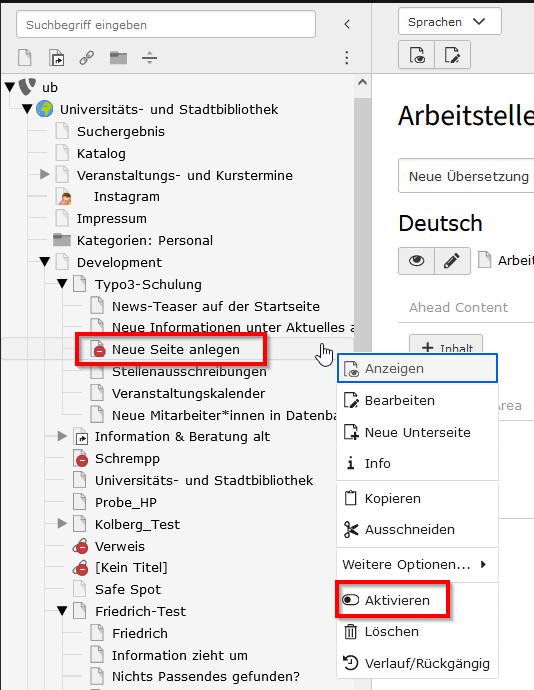Image resolution: width=534 pixels, height=690 pixels.
Task: Collapse the Development tree node
Action: (x=44, y=262)
